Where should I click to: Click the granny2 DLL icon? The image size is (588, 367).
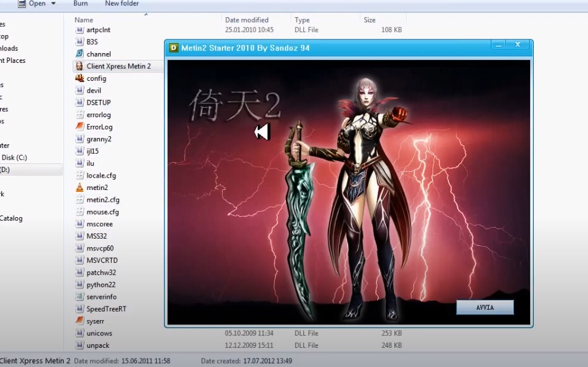click(x=80, y=139)
